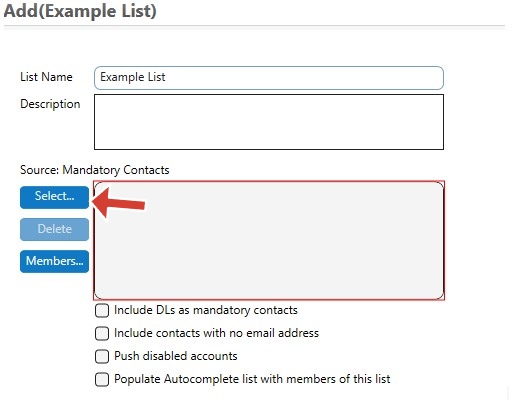Click the greyed-out Delete button
The height and width of the screenshot is (400, 521).
pyautogui.click(x=54, y=229)
